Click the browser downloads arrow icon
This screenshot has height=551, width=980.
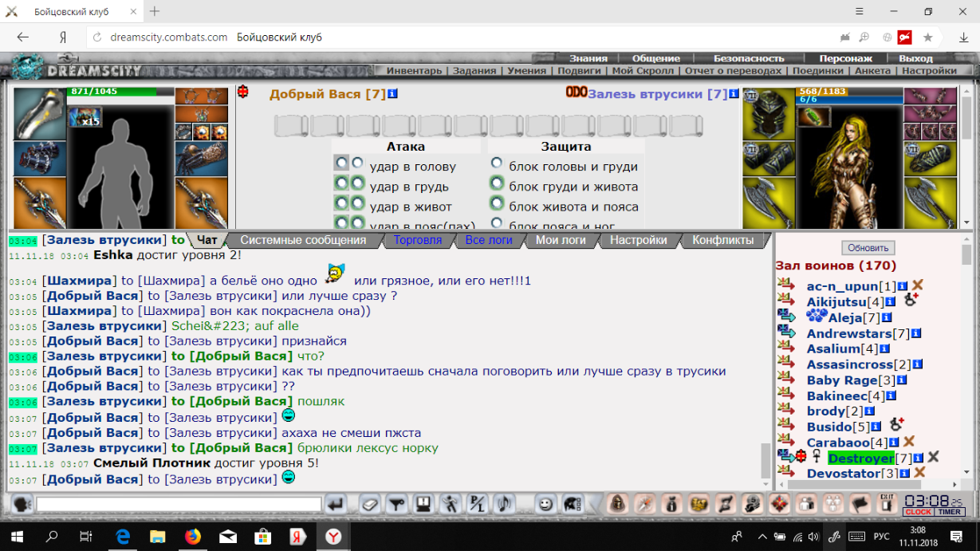pos(964,37)
